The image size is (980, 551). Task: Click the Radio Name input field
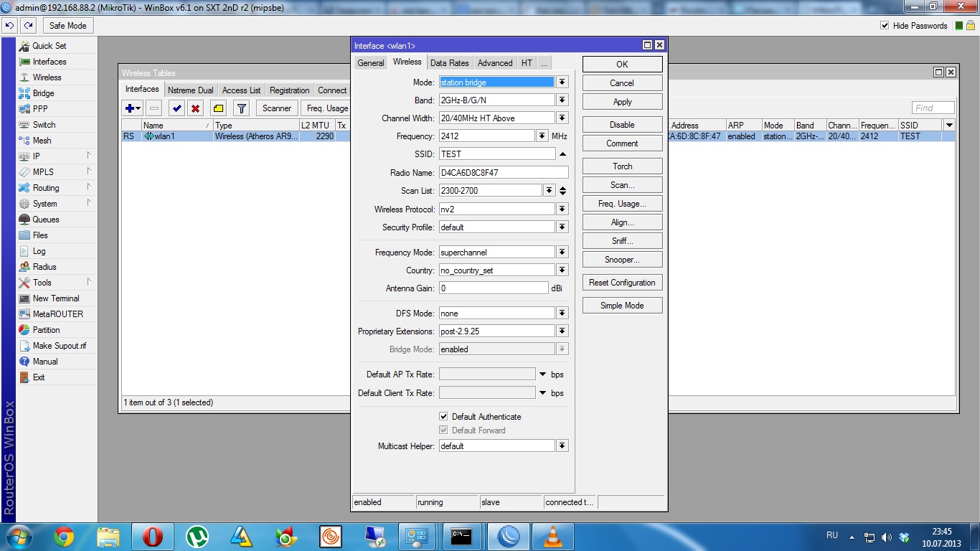coord(504,173)
